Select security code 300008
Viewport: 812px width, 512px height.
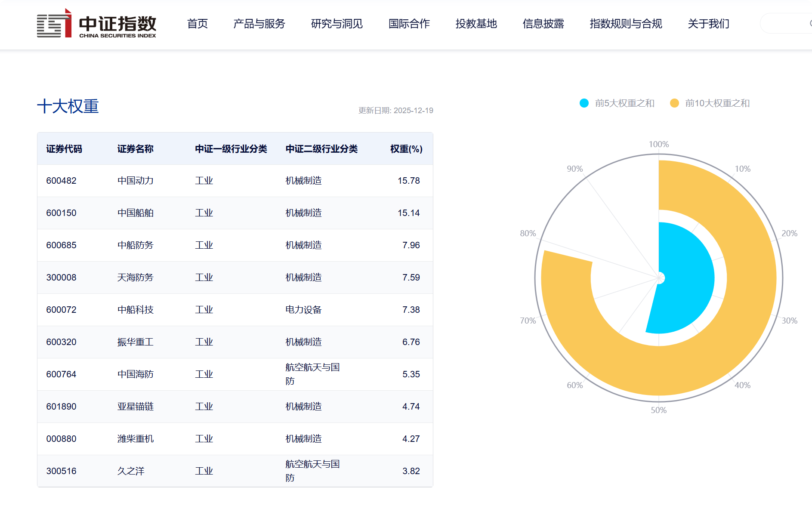pyautogui.click(x=62, y=278)
